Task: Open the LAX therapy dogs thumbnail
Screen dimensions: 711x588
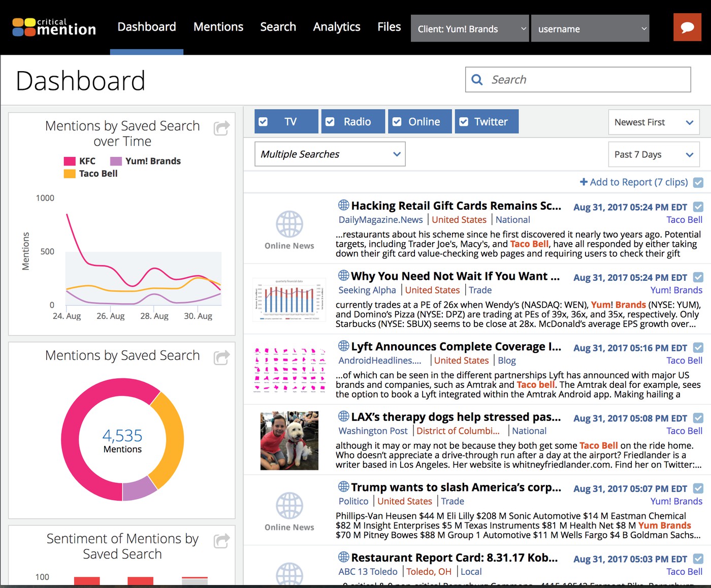Action: pyautogui.click(x=289, y=441)
